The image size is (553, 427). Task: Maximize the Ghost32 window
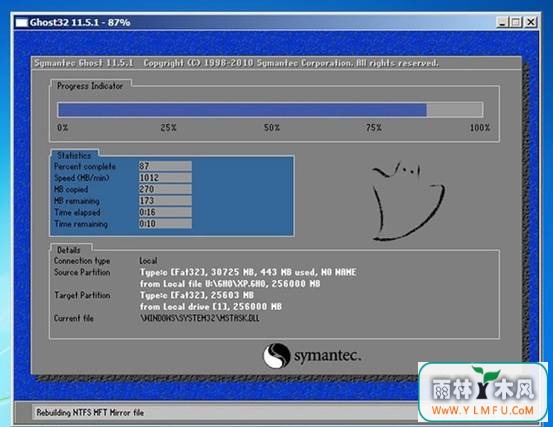pos(516,22)
